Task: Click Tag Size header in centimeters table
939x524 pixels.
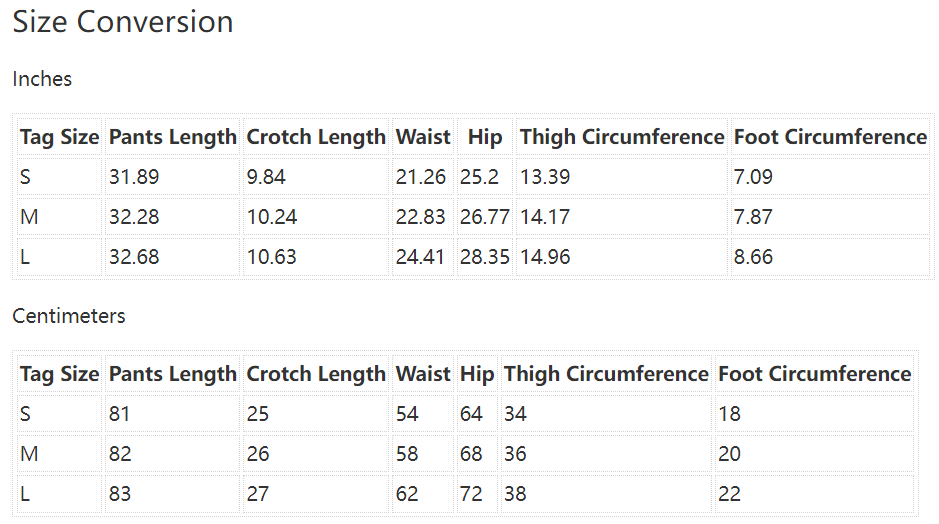Action: tap(60, 374)
